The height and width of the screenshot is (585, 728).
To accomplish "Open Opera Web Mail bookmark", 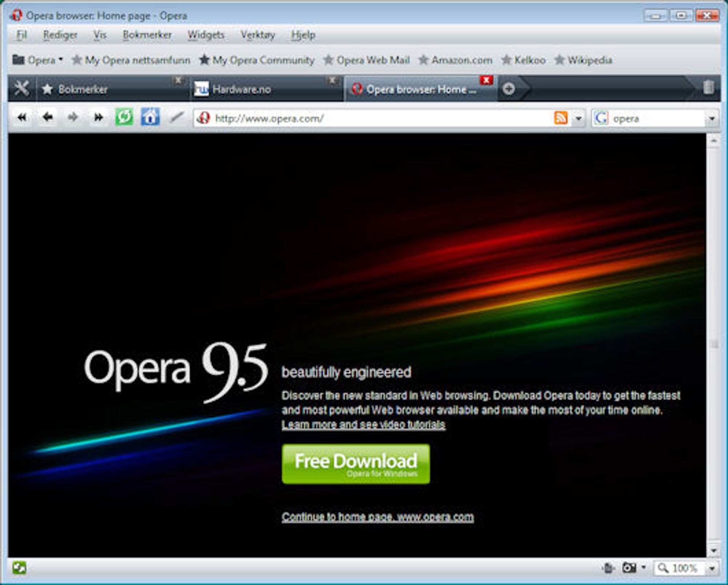I will 367,60.
